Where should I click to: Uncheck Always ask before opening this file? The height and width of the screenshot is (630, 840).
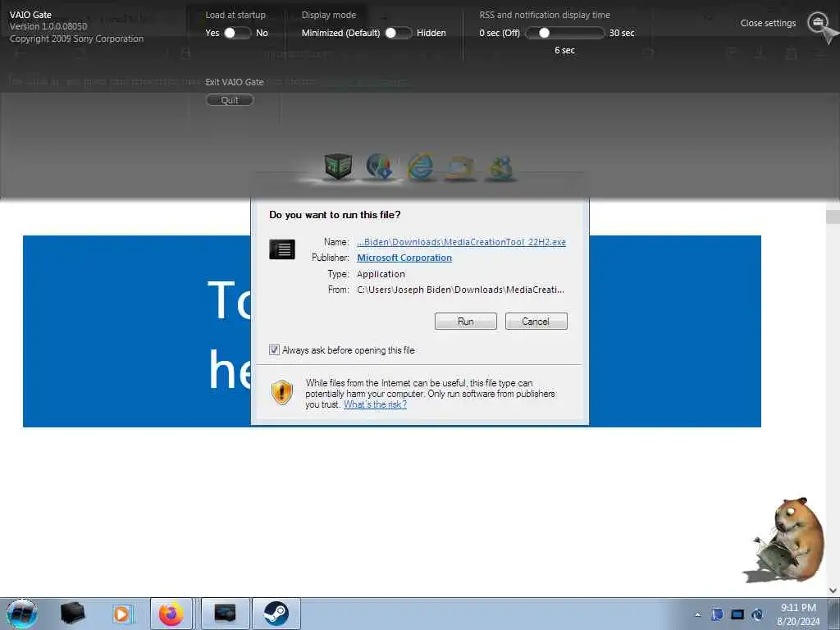pos(274,350)
